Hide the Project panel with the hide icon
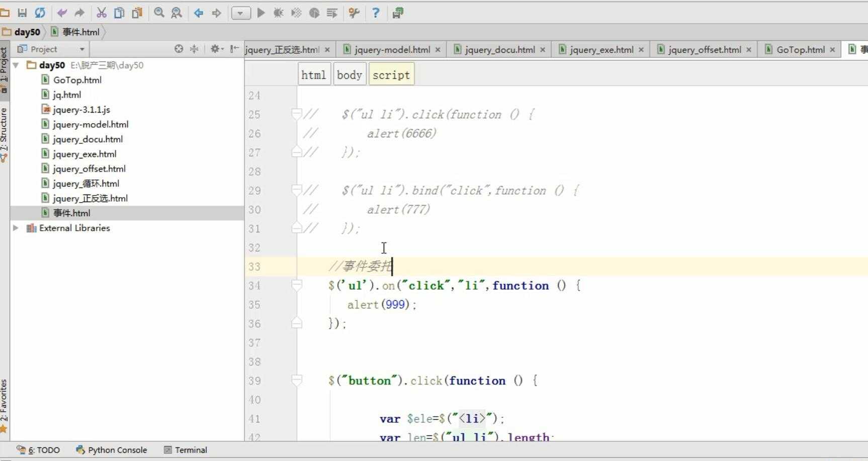 click(x=234, y=49)
